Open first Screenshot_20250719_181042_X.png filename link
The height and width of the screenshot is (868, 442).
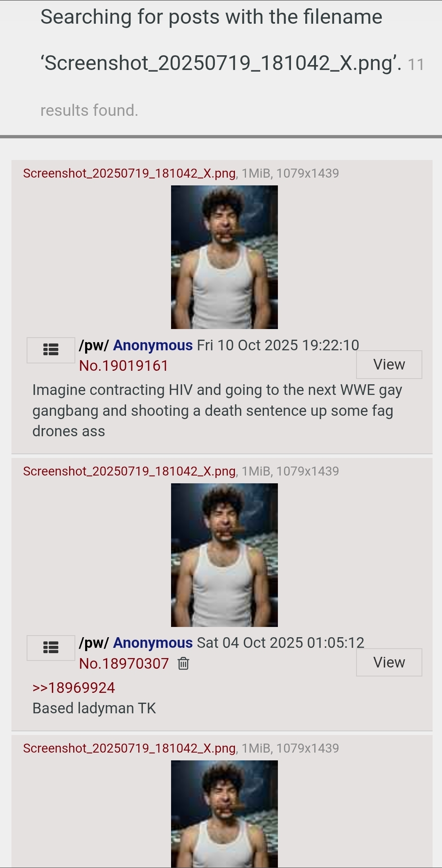[129, 174]
